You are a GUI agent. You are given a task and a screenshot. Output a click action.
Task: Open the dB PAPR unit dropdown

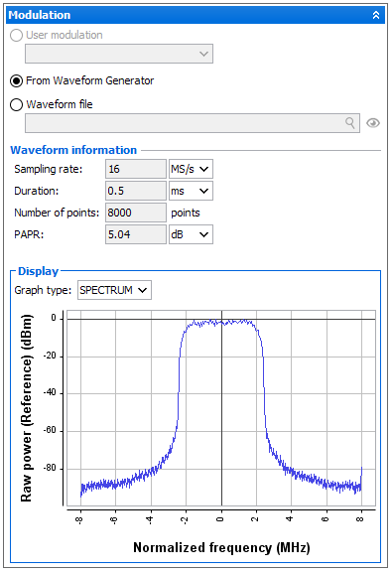tap(191, 234)
